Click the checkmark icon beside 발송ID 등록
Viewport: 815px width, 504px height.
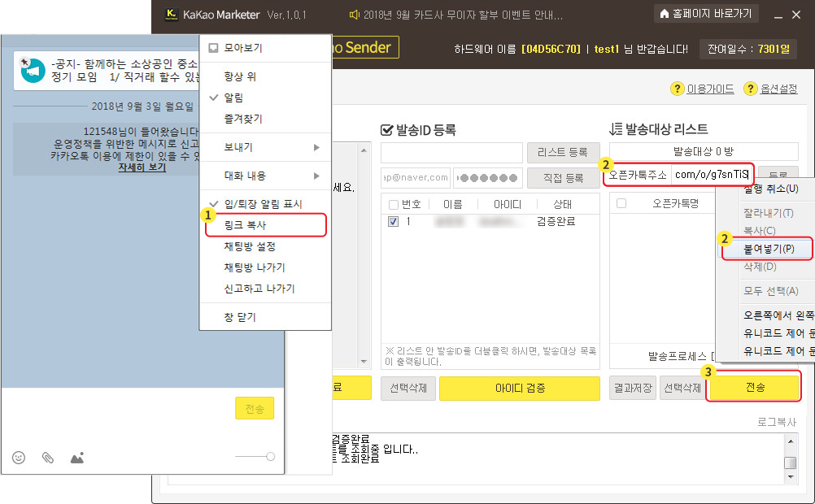point(386,130)
